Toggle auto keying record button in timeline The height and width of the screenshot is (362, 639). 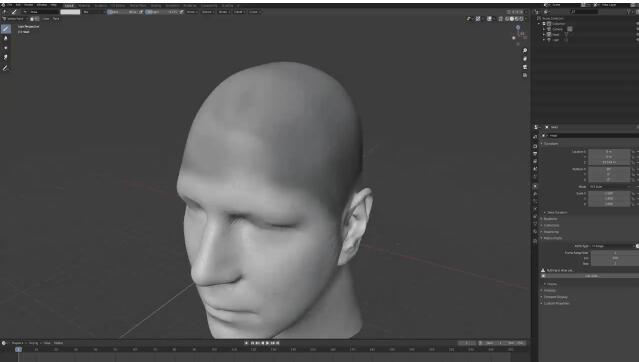[x=247, y=343]
